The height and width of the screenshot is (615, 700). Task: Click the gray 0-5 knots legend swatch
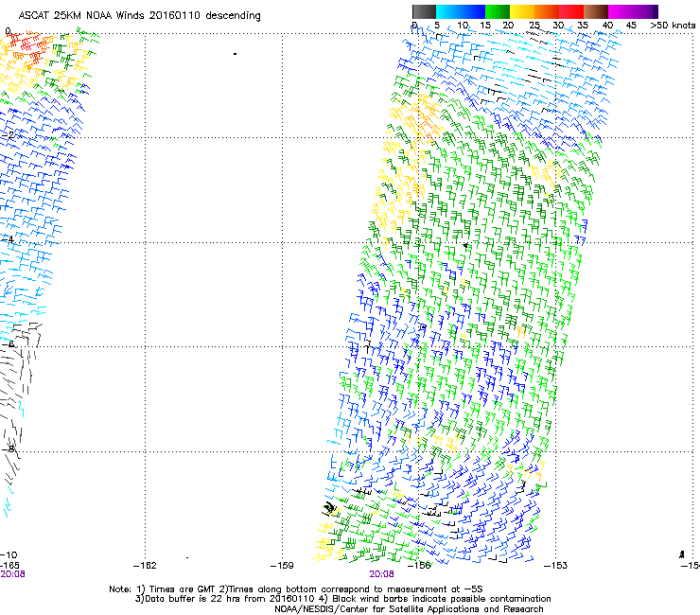coord(424,11)
